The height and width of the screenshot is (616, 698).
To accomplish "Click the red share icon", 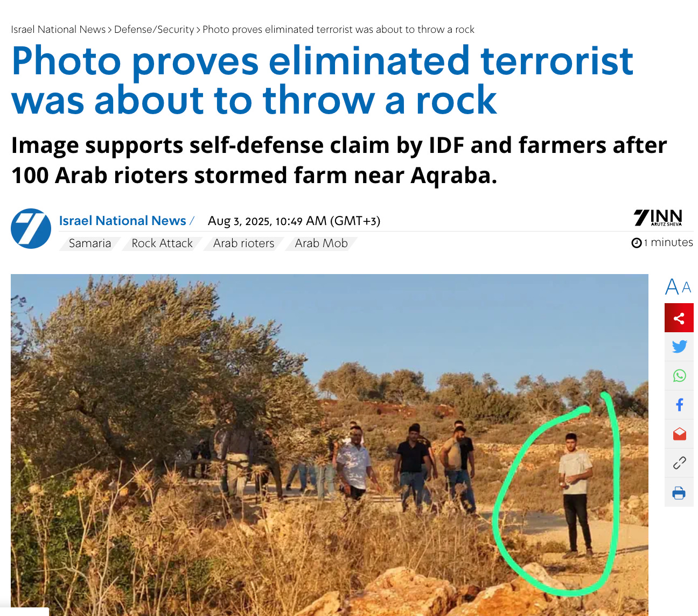I will click(x=679, y=318).
